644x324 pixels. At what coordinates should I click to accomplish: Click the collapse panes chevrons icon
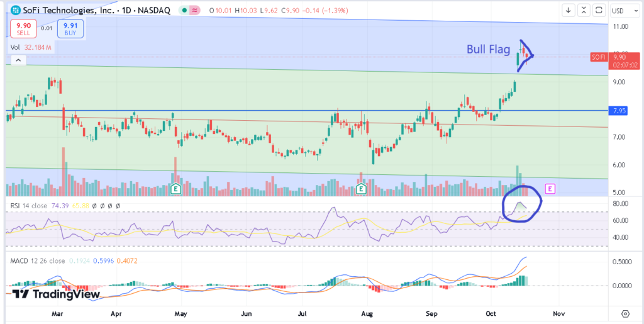[584, 10]
